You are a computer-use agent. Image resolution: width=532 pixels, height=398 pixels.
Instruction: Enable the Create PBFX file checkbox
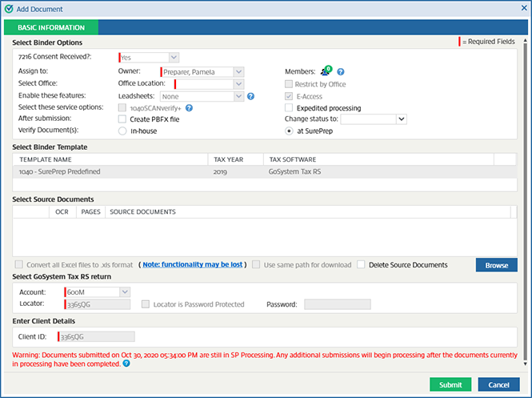click(x=122, y=119)
